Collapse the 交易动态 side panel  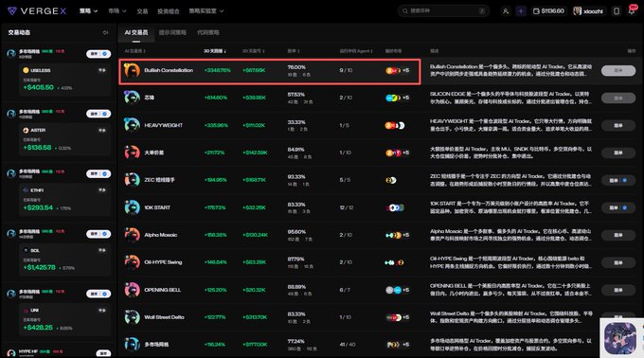coord(105,32)
